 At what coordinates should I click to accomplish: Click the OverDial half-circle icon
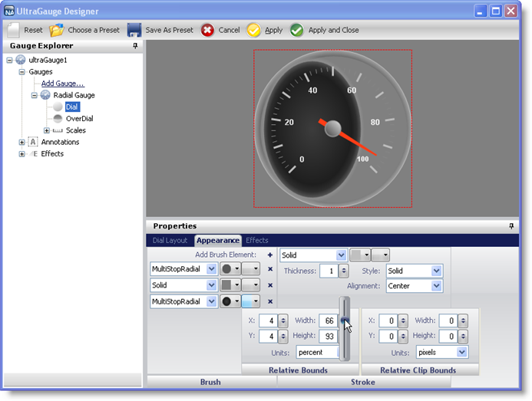(x=58, y=119)
